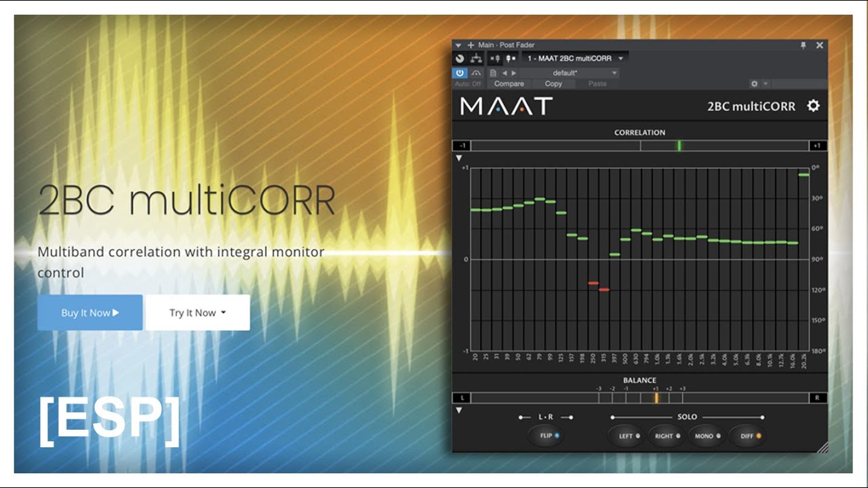This screenshot has height=488, width=868.
Task: Expand the Main Post Fader menu arrow
Action: click(458, 45)
